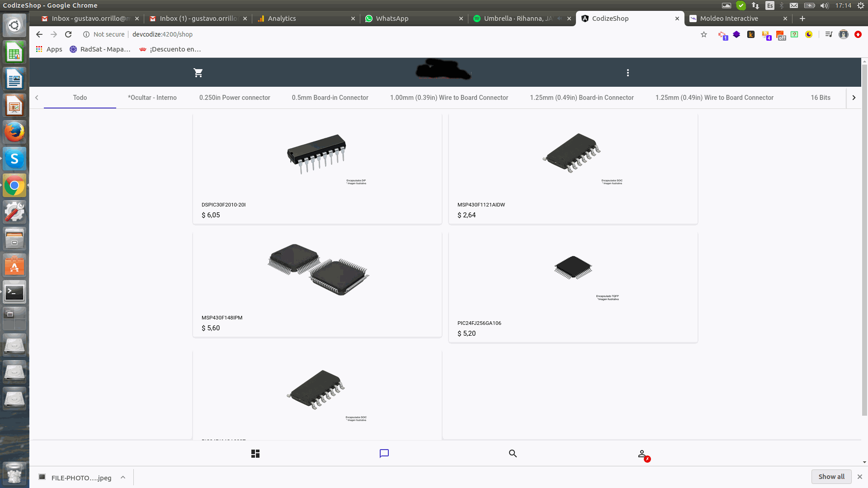Open the Trash in the dock
868x488 pixels.
click(14, 473)
